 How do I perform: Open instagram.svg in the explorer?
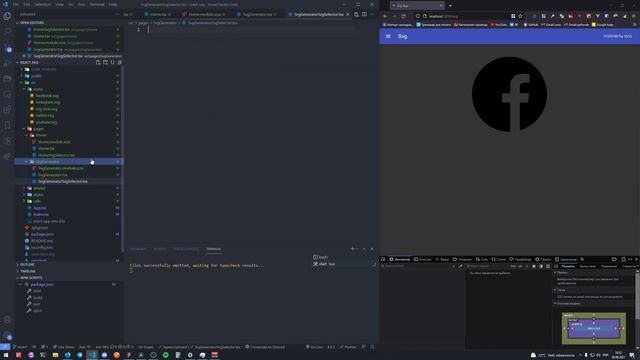coord(48,102)
